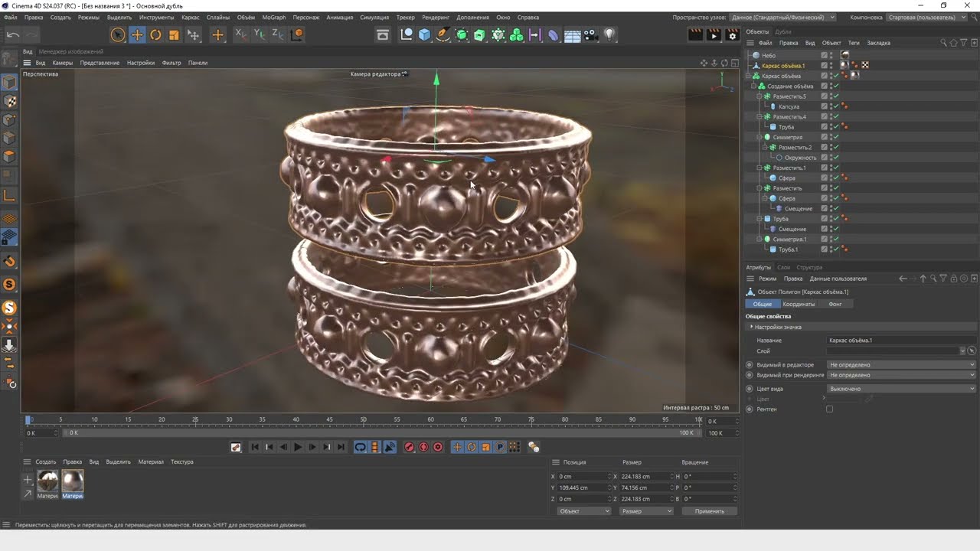980x551 pixels.
Task: Toggle the loop playback icon
Action: tap(361, 447)
